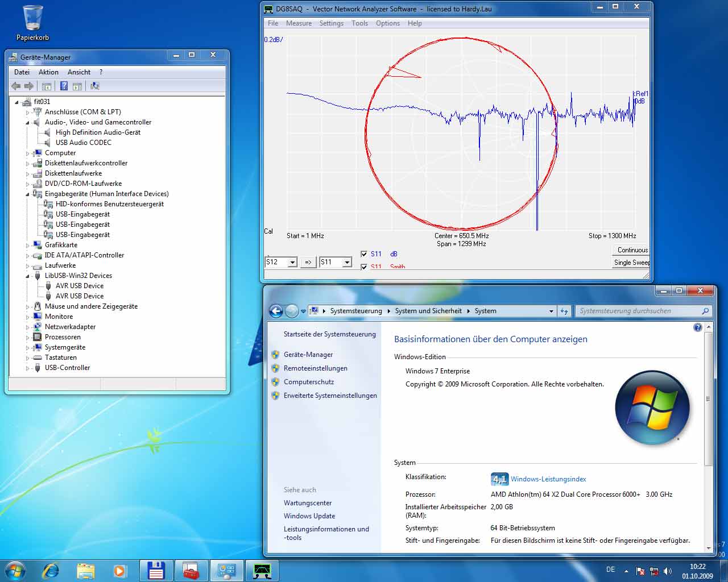The image size is (728, 582).
Task: Open the Windows Media Player taskbar icon
Action: 119,571
